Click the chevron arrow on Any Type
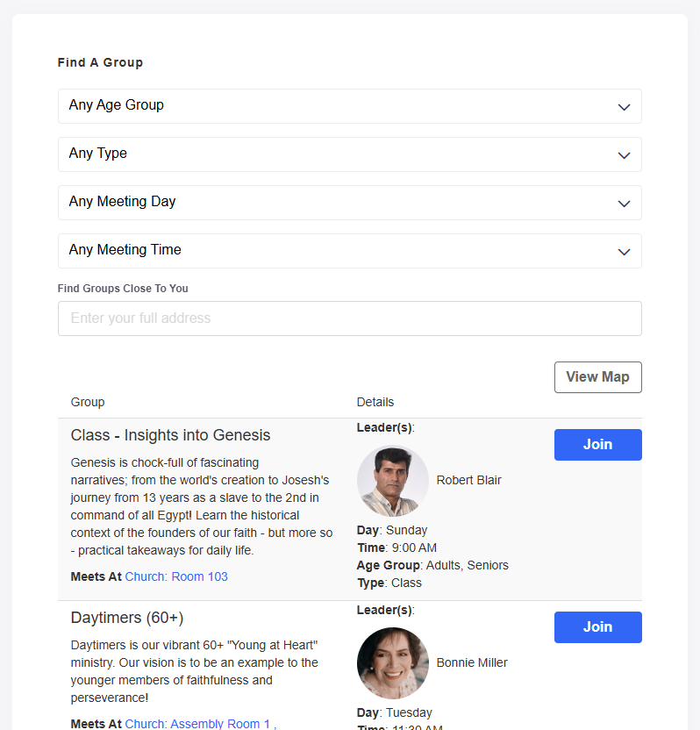700x730 pixels. click(624, 155)
